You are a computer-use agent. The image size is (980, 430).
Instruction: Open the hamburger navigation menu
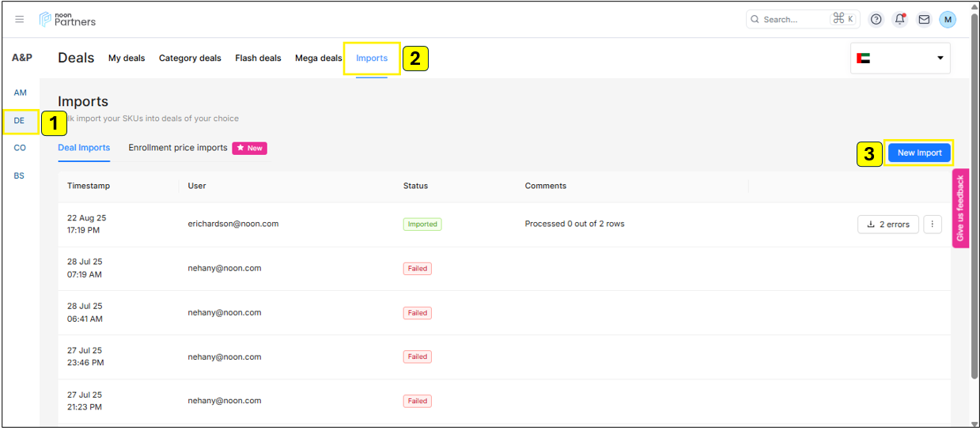pos(20,19)
